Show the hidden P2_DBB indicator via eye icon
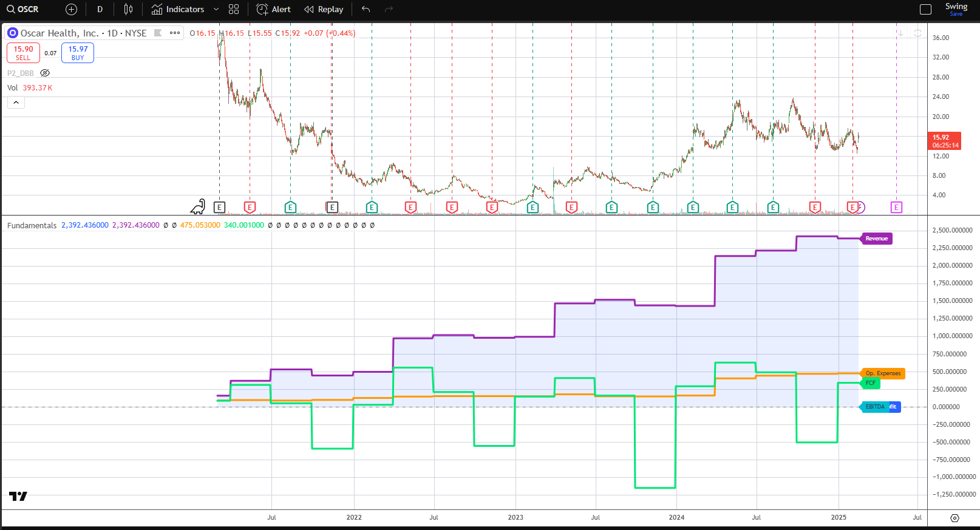 pyautogui.click(x=45, y=73)
